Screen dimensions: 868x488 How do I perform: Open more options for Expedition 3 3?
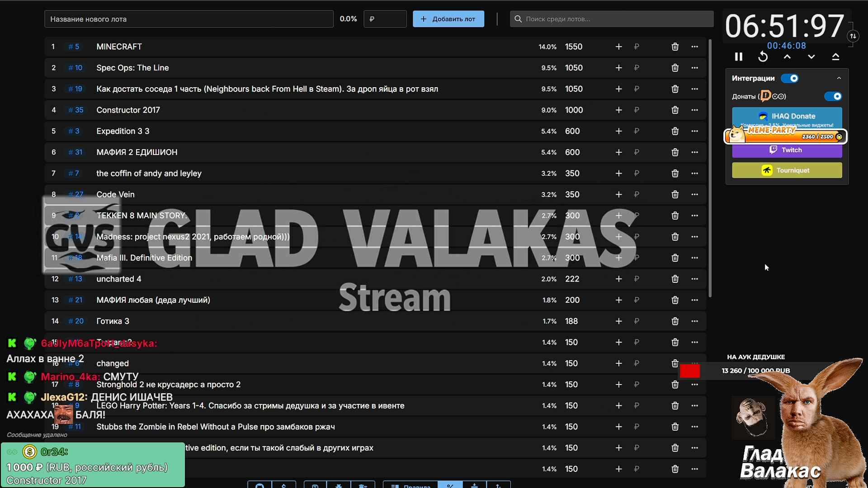(694, 131)
